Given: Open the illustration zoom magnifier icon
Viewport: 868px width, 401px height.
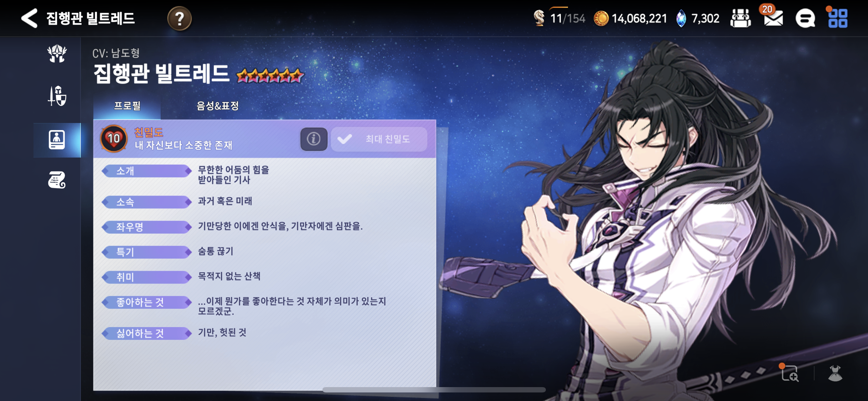Looking at the screenshot, I should pos(789,373).
